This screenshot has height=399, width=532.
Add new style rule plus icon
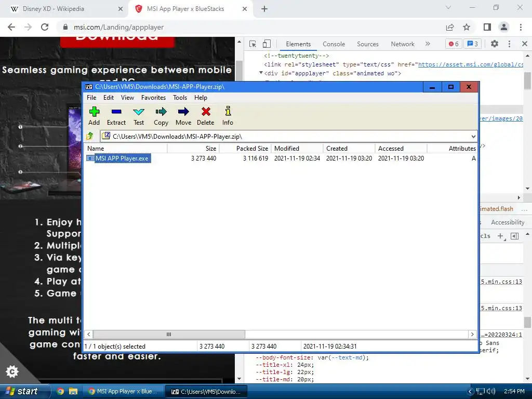click(x=501, y=236)
